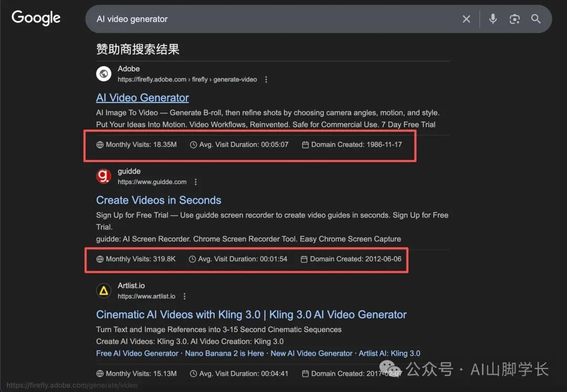This screenshot has height=392, width=567.
Task: Click the Adobe globe favicon
Action: [x=104, y=73]
